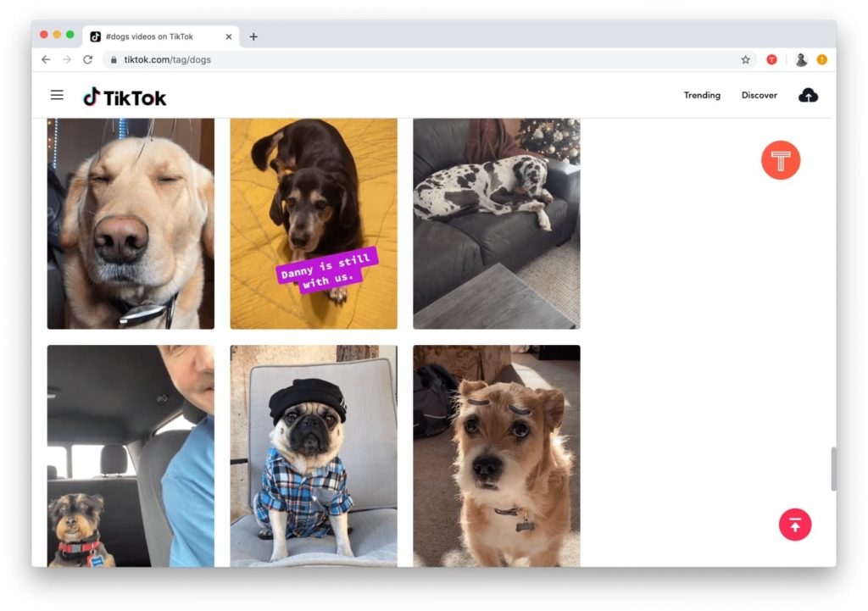Viewport: 868px width, 611px height.
Task: Open the upload video cloud icon
Action: point(808,95)
